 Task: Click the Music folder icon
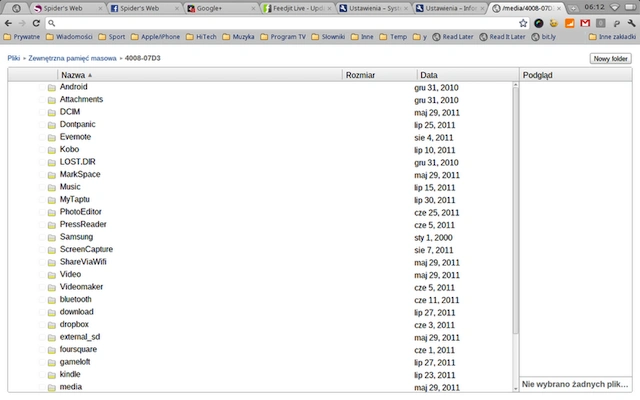[x=51, y=188]
